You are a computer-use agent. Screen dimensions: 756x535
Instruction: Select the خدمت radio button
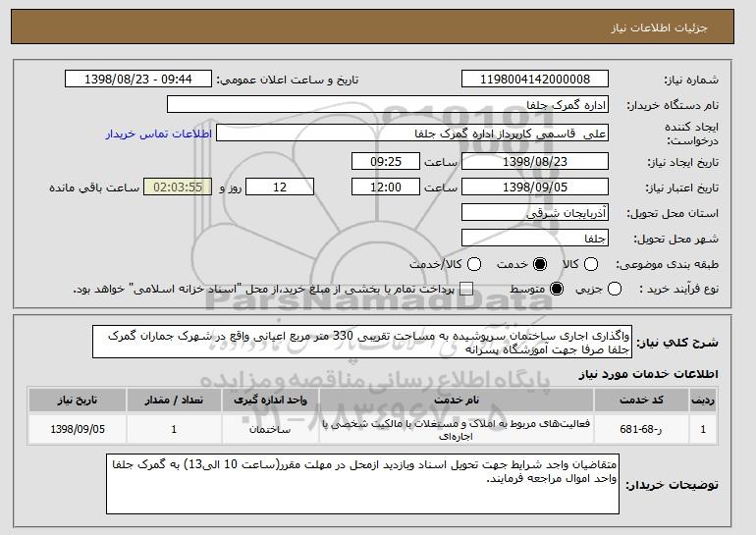tap(540, 264)
